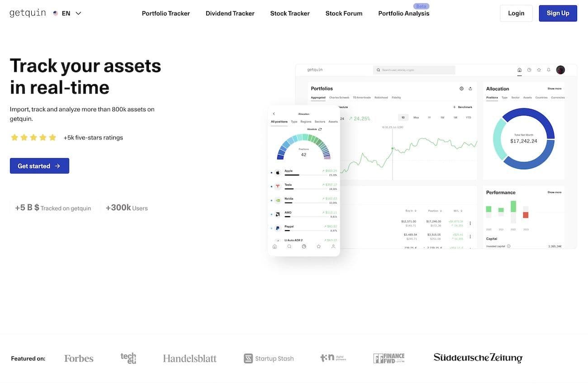Screen dimensions: 588x389
Task: Switch to the Charles Schwab tab
Action: click(x=339, y=98)
